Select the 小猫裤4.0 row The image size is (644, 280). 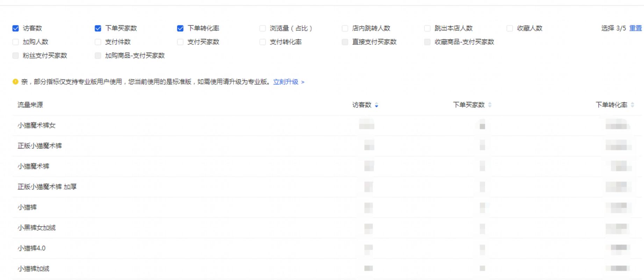point(327,248)
